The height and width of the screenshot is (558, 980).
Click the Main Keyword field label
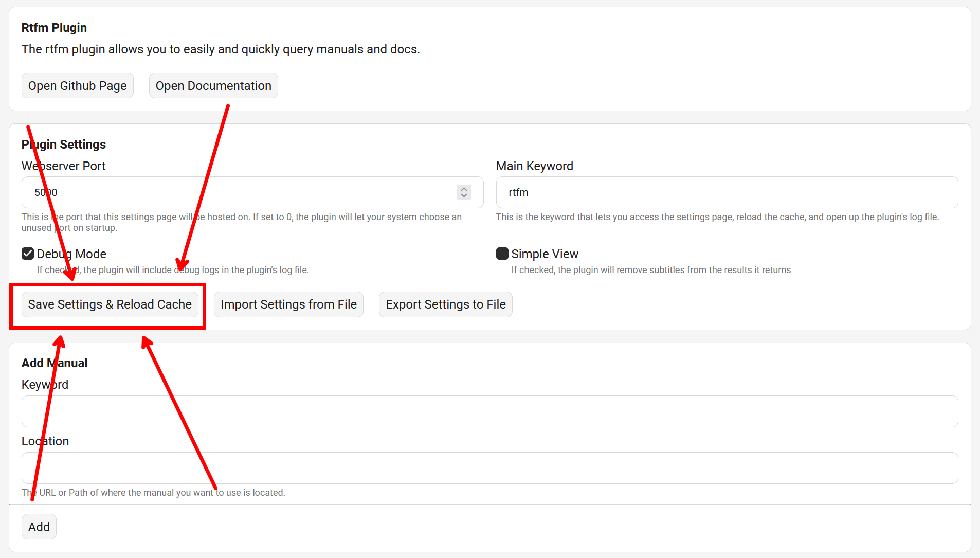click(534, 166)
